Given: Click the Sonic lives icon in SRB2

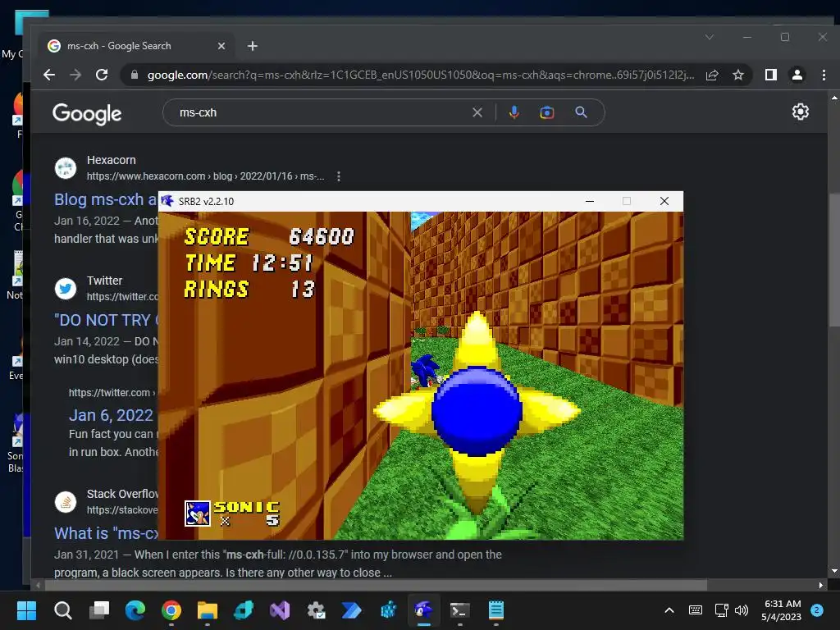Looking at the screenshot, I should coord(197,514).
